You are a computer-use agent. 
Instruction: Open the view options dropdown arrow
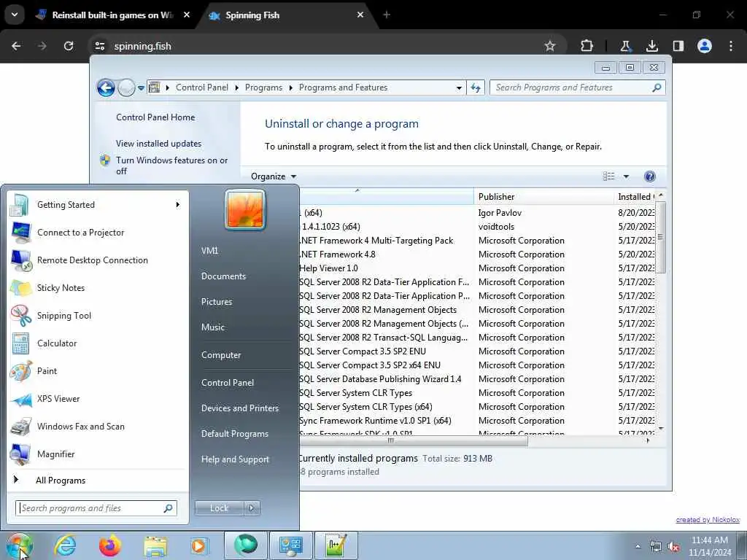626,176
